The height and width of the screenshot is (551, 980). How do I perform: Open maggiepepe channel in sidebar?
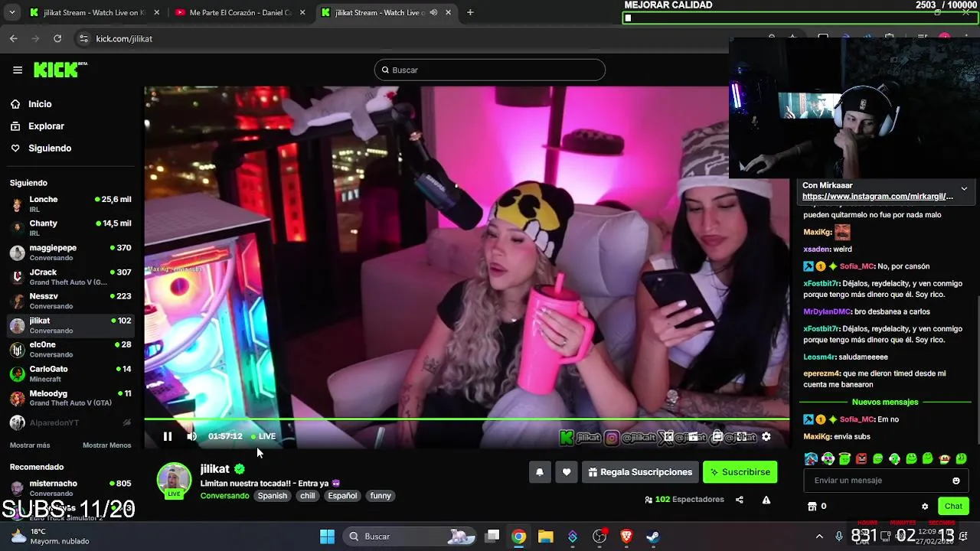[x=71, y=253]
